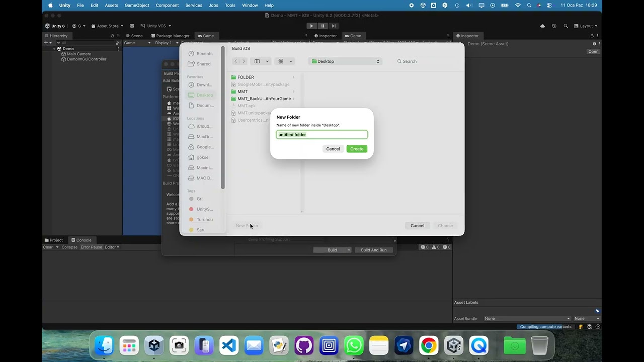This screenshot has width=644, height=362.
Task: Open Visual Studio Code from the Dock
Action: 229,345
